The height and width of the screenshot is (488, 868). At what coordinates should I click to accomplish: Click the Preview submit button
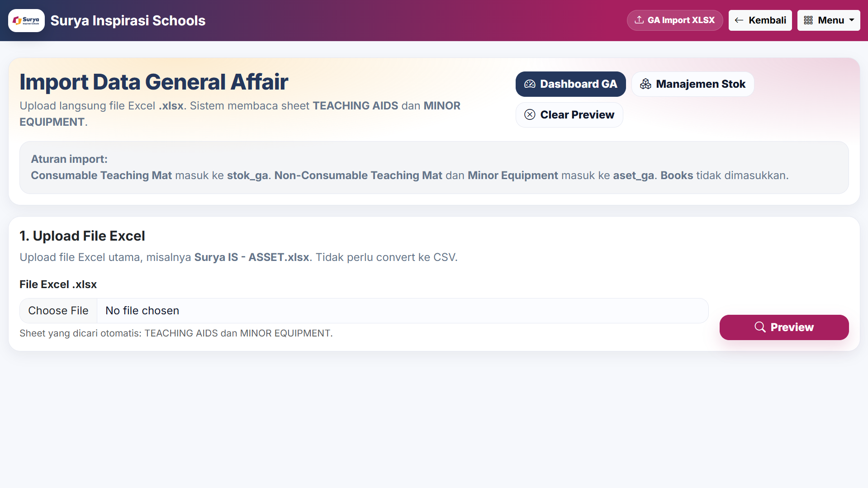click(x=784, y=327)
